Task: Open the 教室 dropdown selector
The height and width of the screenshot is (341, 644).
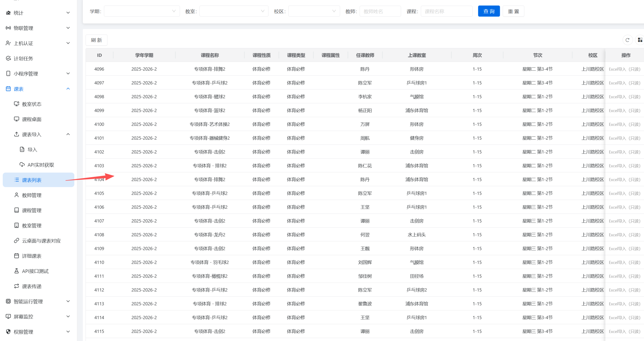Action: 233,11
